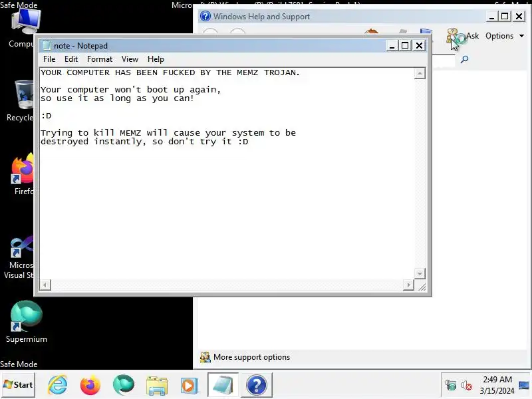The image size is (532, 399).
Task: Launch Internet Explorer from the taskbar
Action: coord(58,385)
